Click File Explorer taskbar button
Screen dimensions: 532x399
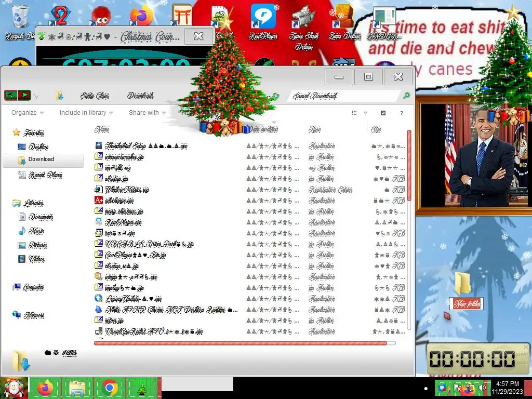tap(77, 388)
